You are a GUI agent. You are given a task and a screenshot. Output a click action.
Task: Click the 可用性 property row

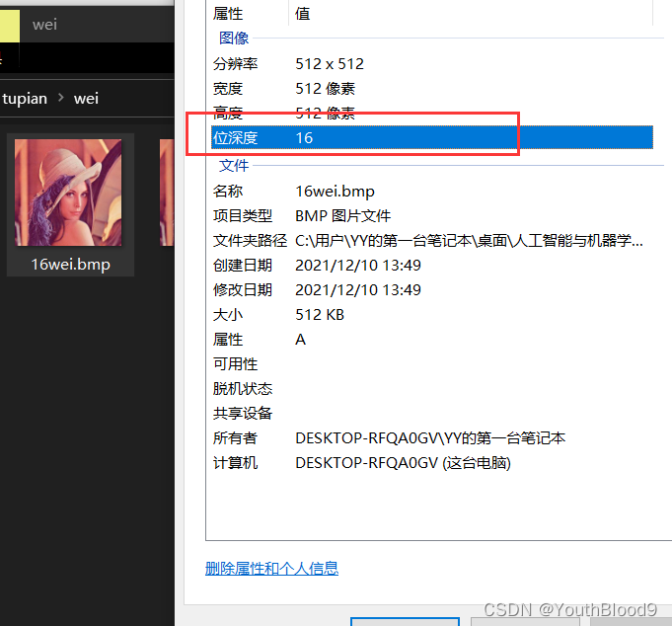pos(432,364)
